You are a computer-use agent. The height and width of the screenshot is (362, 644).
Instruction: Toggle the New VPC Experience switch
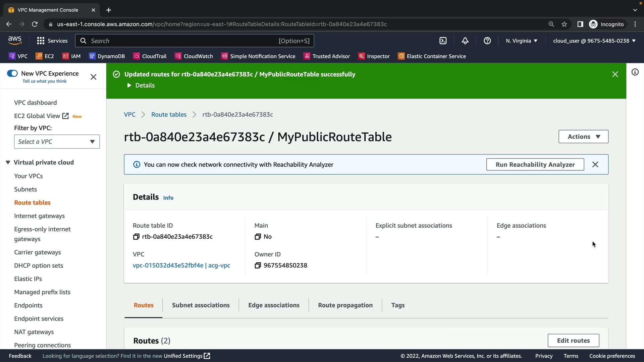tap(12, 73)
